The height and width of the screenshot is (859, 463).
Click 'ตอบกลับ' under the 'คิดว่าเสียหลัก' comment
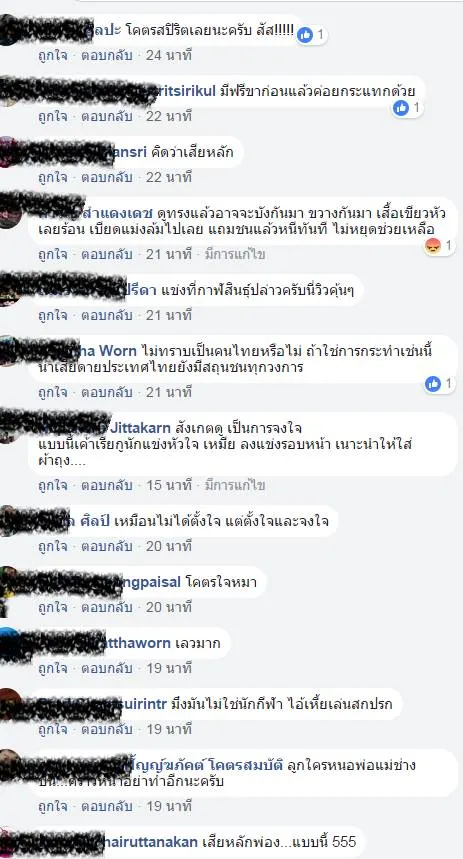point(107,177)
